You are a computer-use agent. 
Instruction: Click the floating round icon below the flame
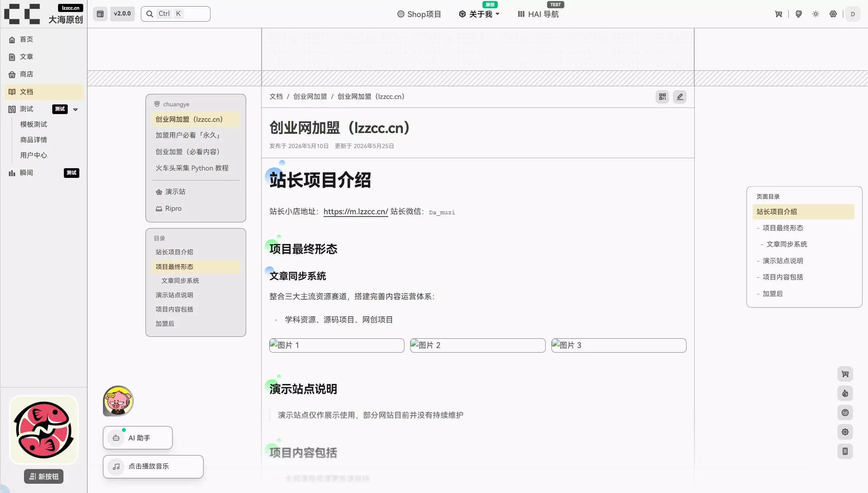pos(845,413)
